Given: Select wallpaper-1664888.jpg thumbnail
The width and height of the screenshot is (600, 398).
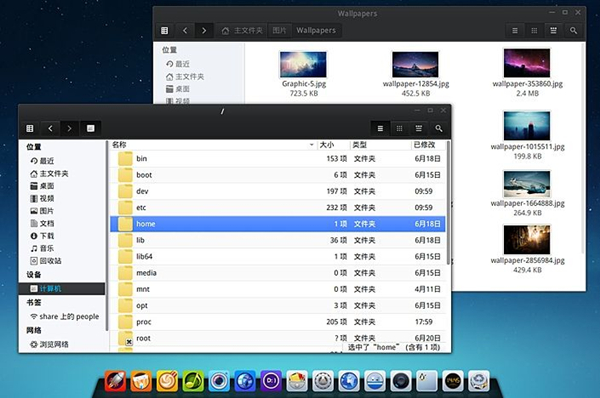Looking at the screenshot, I should 527,184.
